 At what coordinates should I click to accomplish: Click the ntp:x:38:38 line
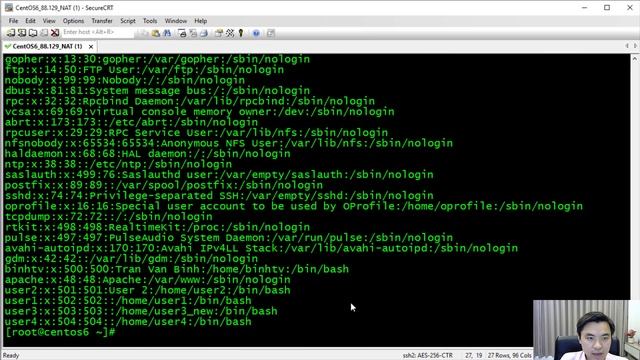[x=118, y=164]
